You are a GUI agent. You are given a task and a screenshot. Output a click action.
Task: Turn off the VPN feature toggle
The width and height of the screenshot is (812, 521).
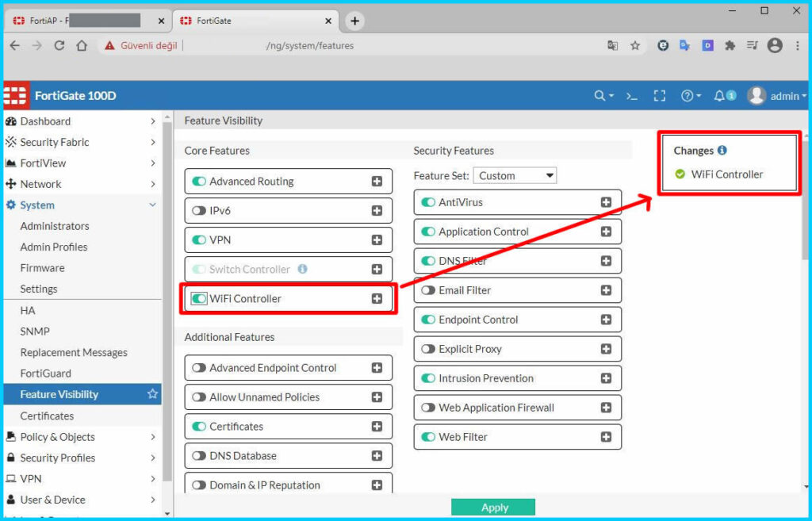pos(199,240)
